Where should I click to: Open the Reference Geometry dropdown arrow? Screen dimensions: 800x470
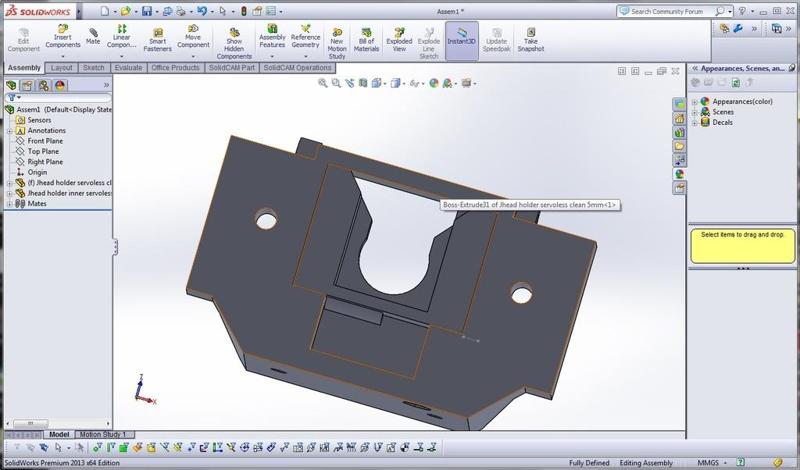tap(306, 57)
